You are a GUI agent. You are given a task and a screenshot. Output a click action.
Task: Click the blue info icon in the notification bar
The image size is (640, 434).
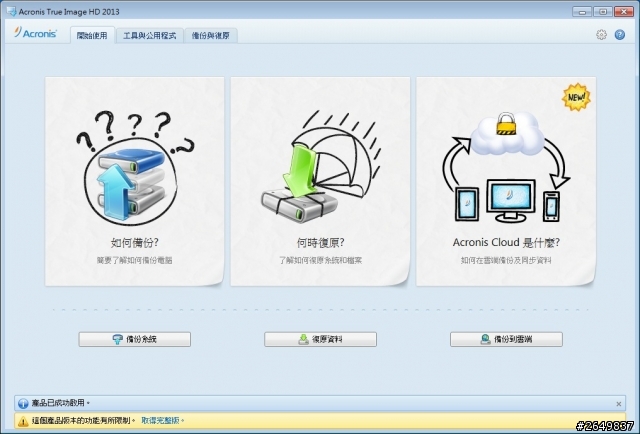(23, 404)
